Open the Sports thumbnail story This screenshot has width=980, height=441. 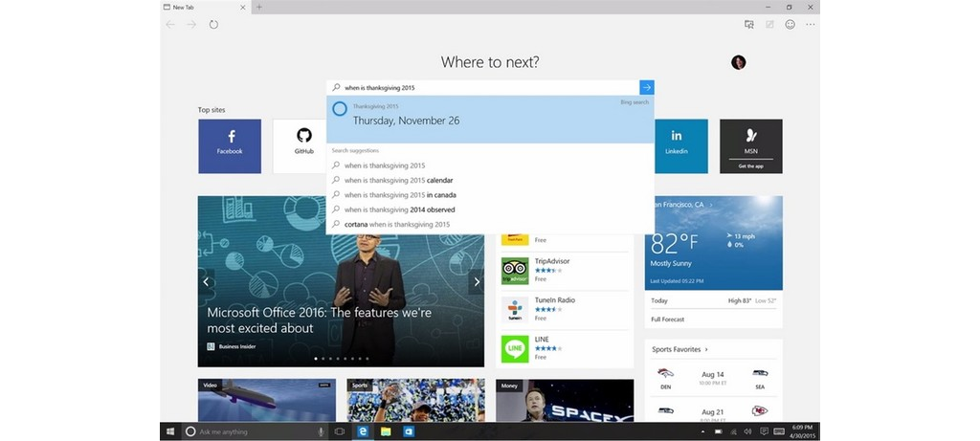(x=415, y=400)
